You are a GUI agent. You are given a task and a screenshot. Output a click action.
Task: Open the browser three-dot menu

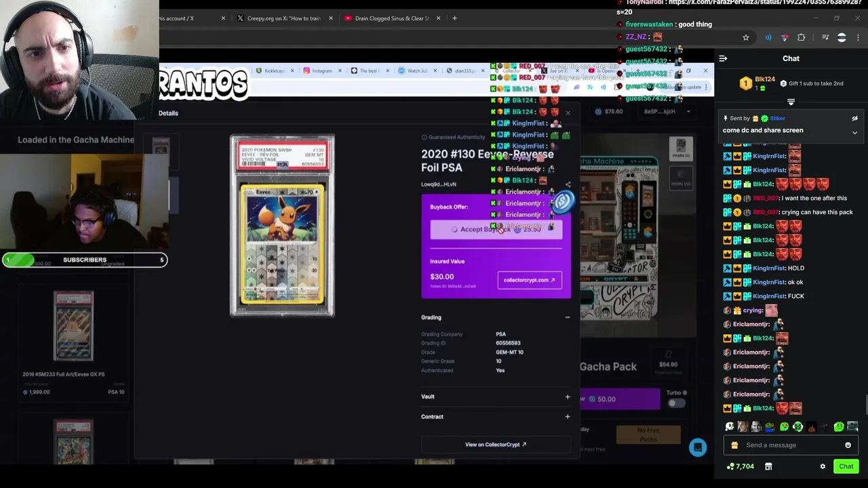858,38
